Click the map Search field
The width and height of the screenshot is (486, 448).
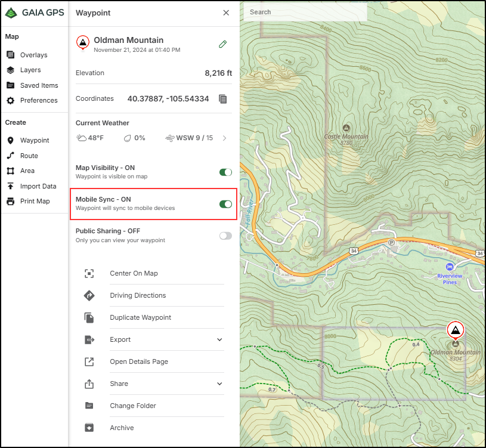[305, 12]
